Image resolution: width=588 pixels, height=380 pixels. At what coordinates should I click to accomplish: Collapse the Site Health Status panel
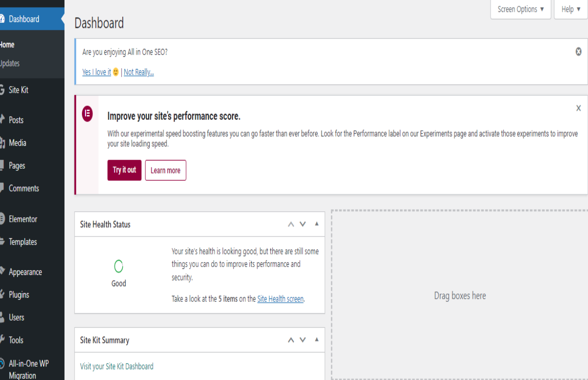point(317,224)
